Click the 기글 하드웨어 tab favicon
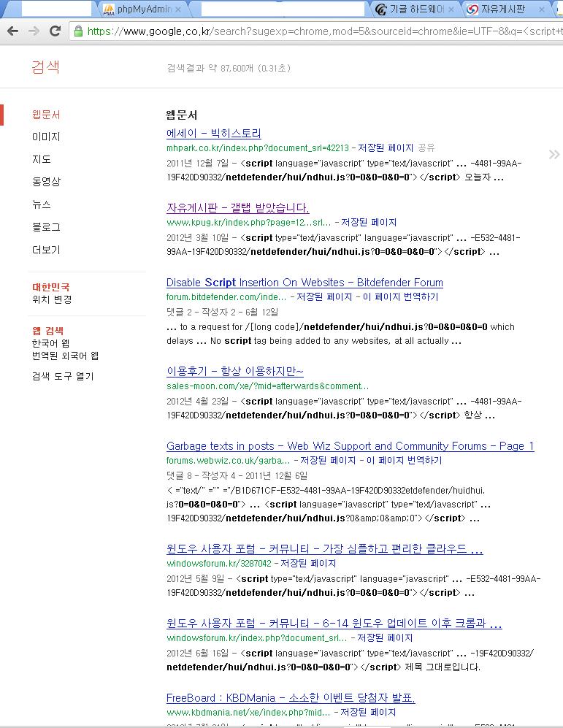This screenshot has height=728, width=563. click(381, 9)
